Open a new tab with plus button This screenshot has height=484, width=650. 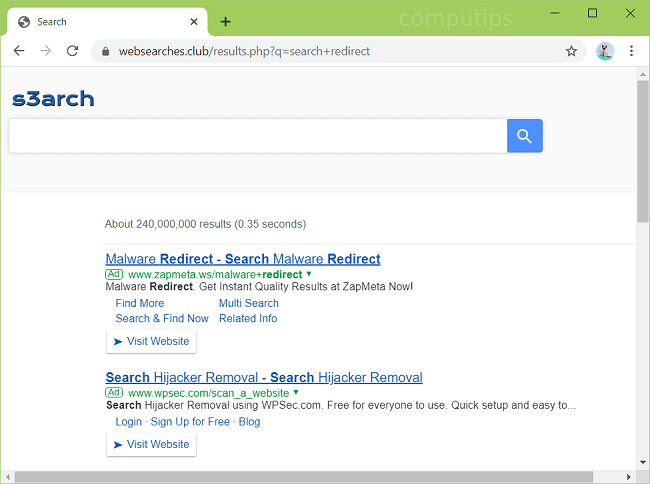226,22
